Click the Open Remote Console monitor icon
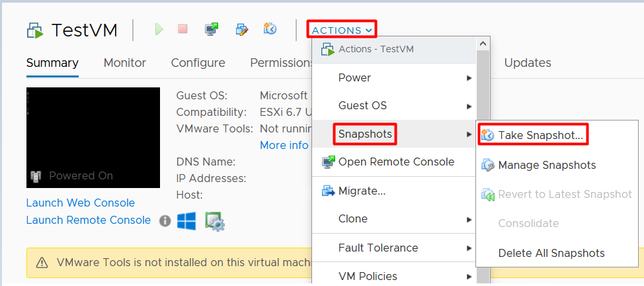This screenshot has width=644, height=286. point(328,162)
